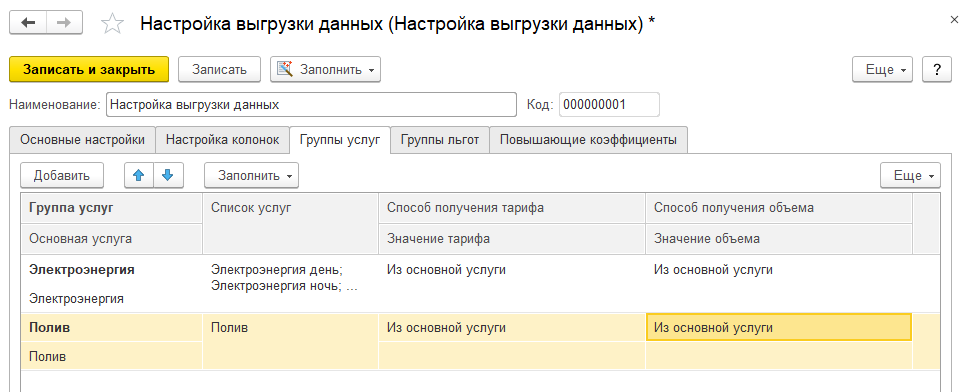The height and width of the screenshot is (392, 967).
Task: Click Записать и закрыть button
Action: click(89, 69)
